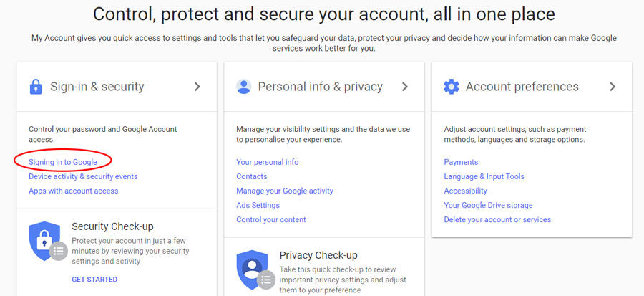Open Your personal info link

268,162
